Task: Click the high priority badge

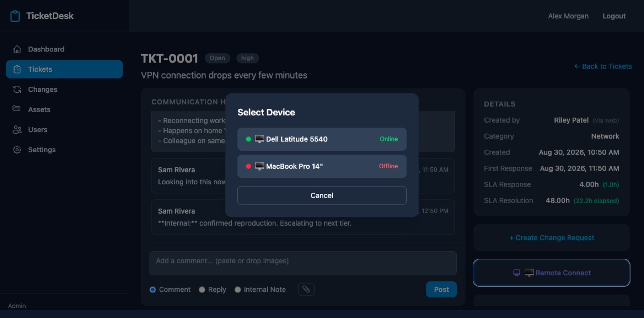Action: tap(247, 58)
